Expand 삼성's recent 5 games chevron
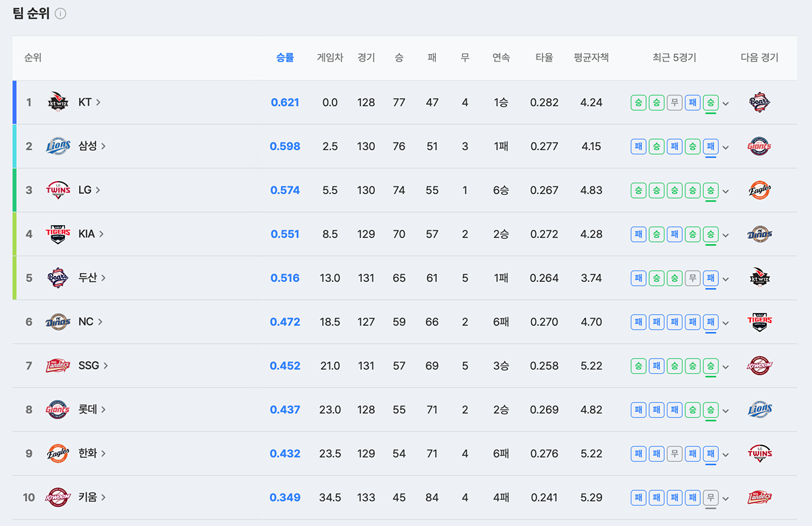The width and height of the screenshot is (812, 526). tap(725, 147)
